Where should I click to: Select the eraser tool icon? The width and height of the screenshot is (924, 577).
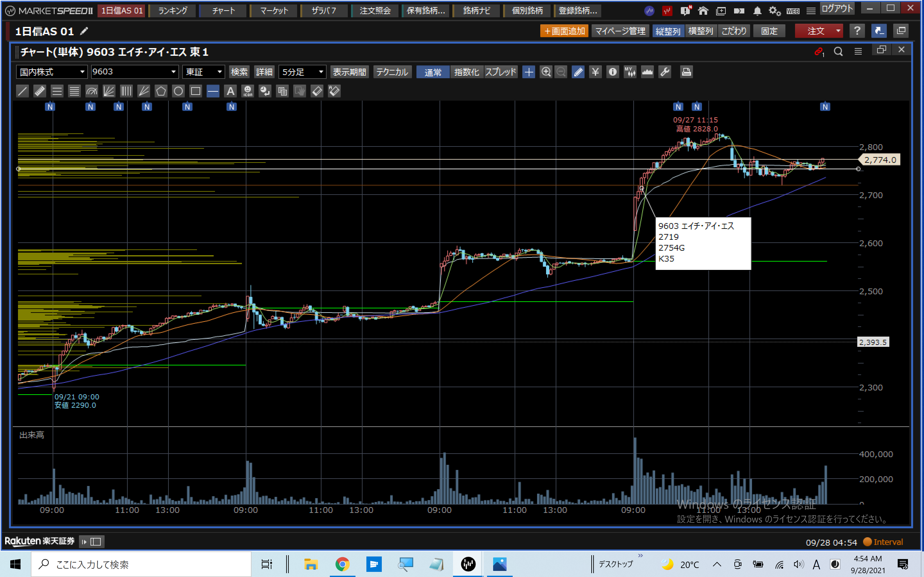(x=317, y=91)
